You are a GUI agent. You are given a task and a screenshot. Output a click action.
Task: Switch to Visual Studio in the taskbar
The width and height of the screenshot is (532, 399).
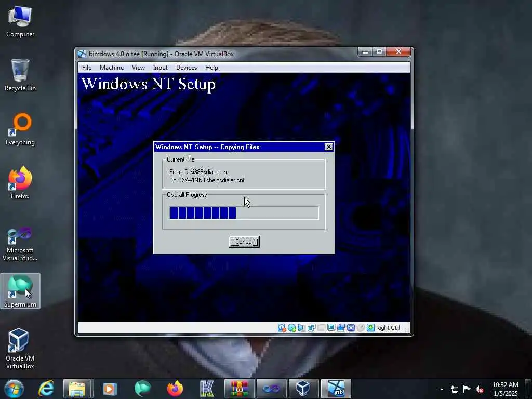pyautogui.click(x=271, y=389)
